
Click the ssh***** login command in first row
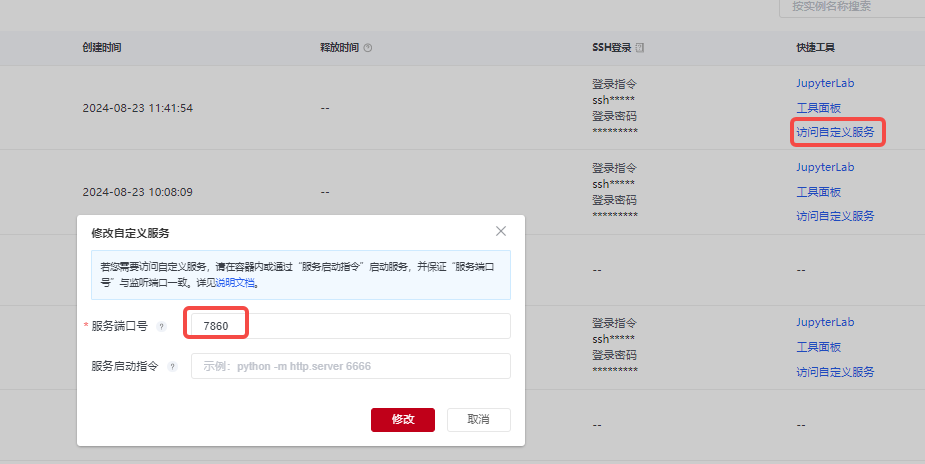click(614, 100)
